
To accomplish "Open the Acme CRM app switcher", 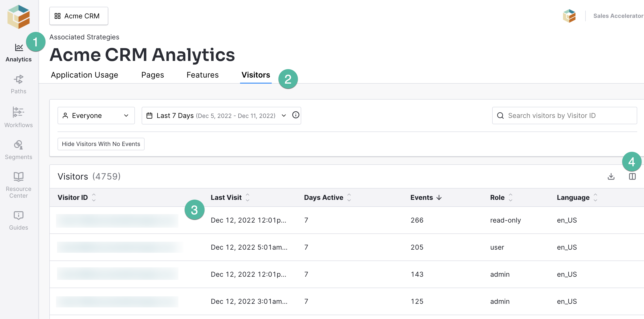I will [79, 16].
